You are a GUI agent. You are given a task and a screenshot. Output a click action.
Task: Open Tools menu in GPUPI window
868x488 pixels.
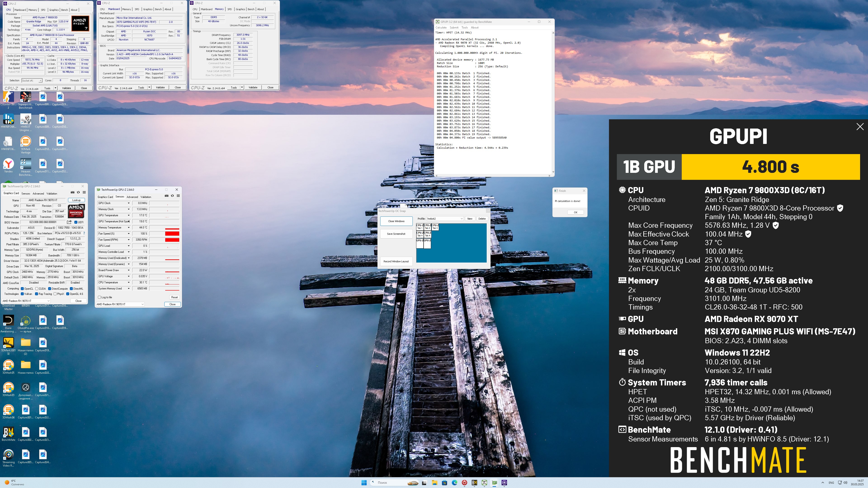465,28
